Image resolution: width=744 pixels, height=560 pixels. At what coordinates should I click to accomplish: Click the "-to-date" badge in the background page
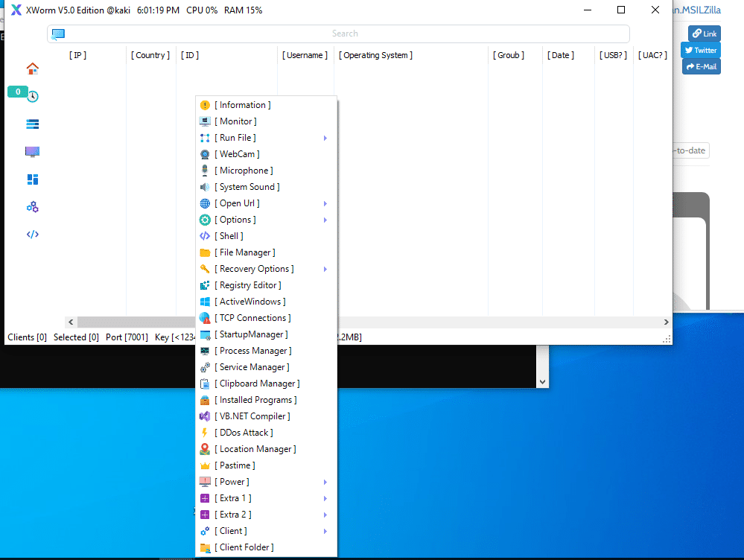691,151
